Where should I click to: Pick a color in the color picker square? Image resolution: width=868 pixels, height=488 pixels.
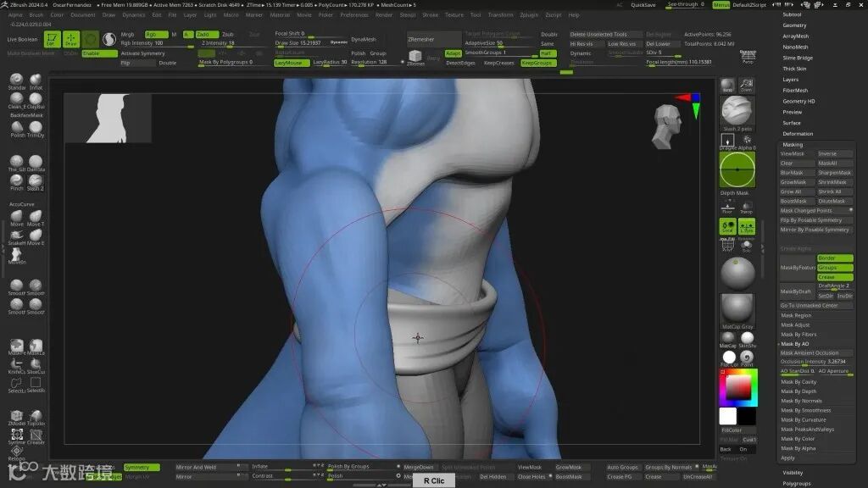738,387
